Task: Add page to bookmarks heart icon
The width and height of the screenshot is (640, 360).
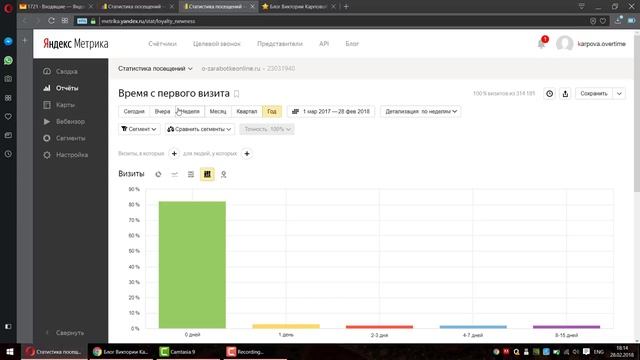Action: click(603, 21)
